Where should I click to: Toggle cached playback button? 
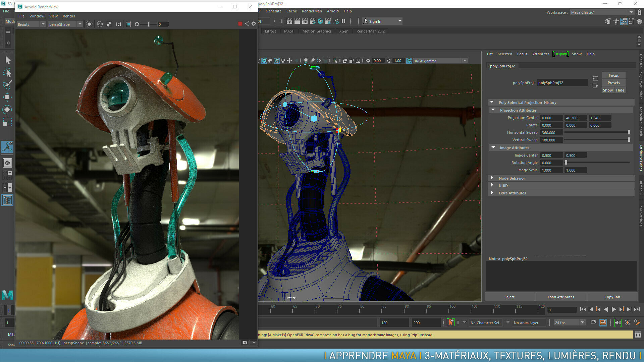point(603,322)
